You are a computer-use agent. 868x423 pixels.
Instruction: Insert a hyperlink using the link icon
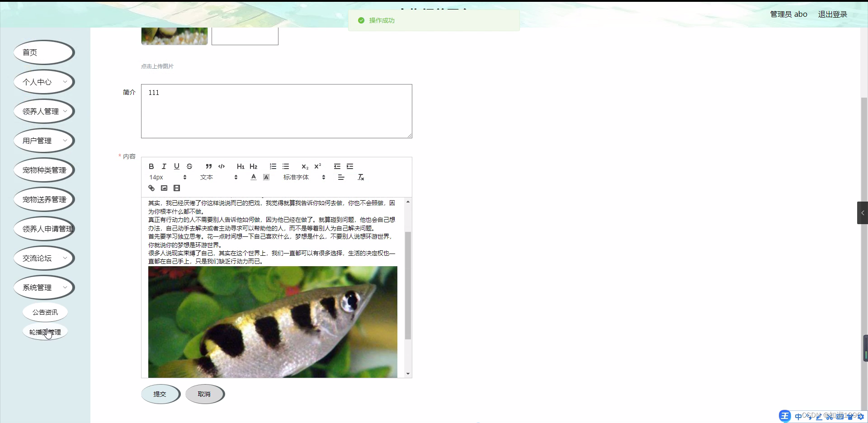[151, 188]
